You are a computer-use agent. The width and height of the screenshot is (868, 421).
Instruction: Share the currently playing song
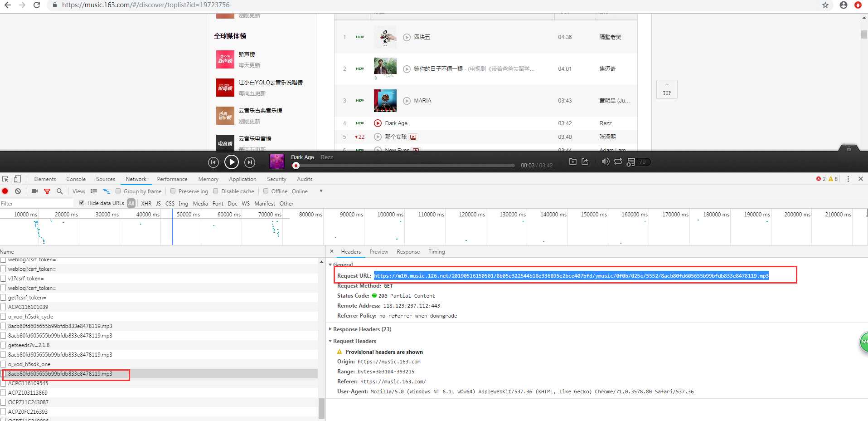tap(585, 162)
